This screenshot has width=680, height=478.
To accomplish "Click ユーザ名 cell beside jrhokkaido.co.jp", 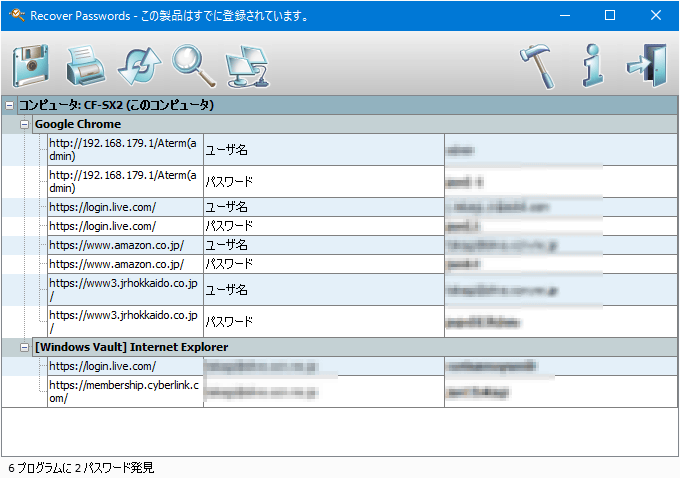I will pyautogui.click(x=324, y=290).
